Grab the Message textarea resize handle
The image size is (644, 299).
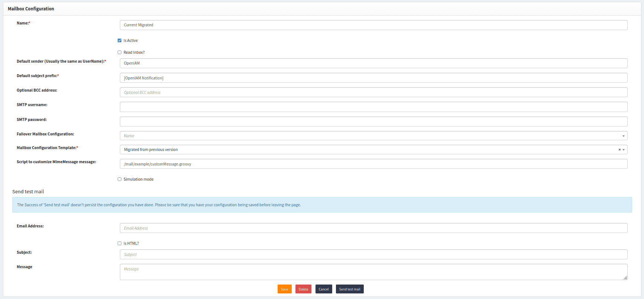tap(625, 277)
